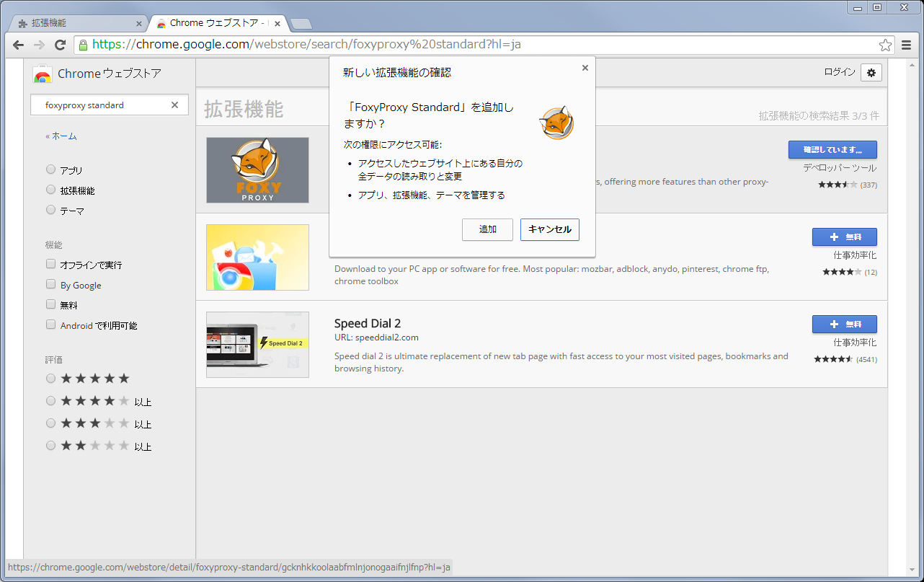Open the Chrome hamburger menu

tap(907, 45)
